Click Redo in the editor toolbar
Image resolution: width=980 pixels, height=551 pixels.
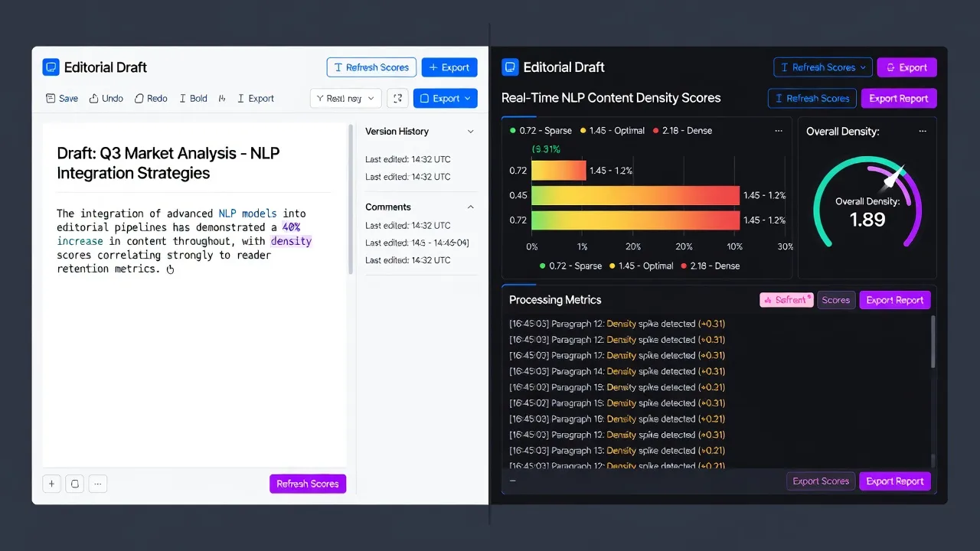coord(151,99)
